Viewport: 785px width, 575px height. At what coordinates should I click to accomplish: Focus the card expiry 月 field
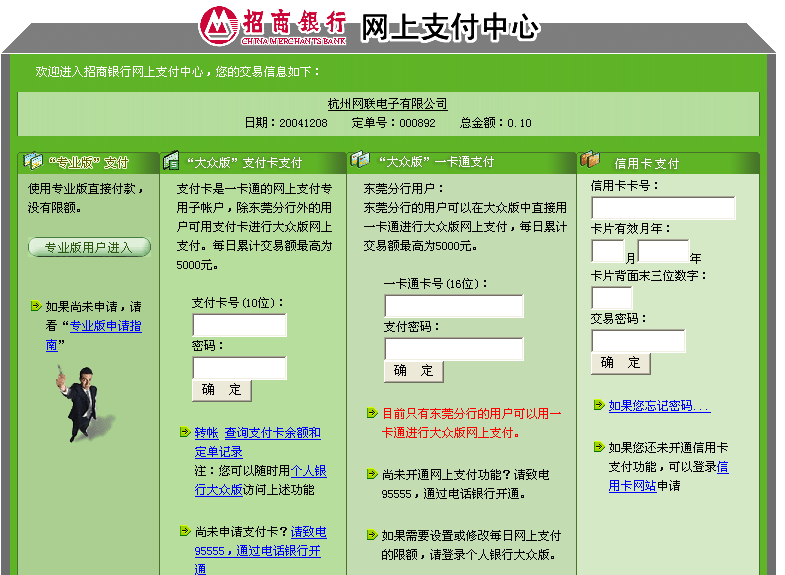point(608,251)
